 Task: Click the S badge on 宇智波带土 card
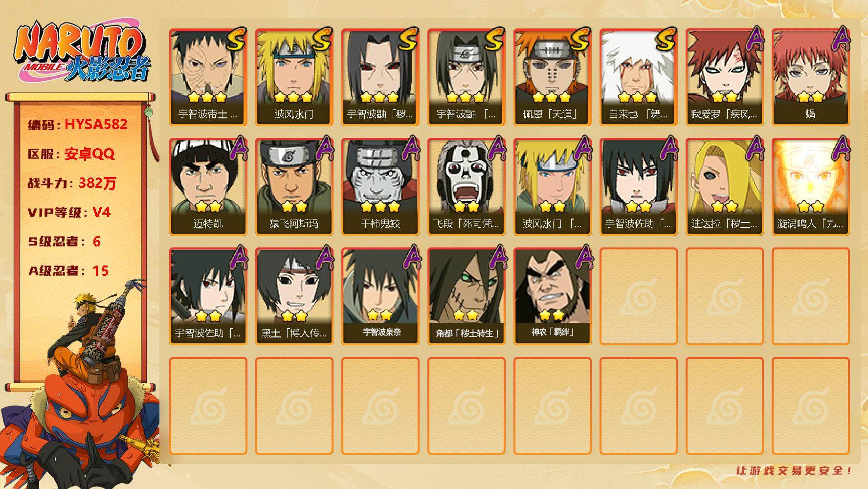235,40
